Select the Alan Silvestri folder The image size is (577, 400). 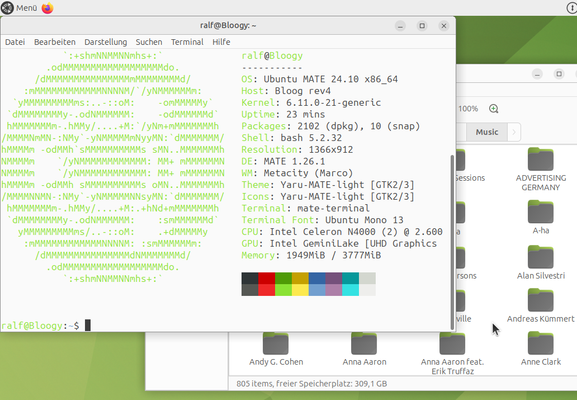tap(541, 262)
